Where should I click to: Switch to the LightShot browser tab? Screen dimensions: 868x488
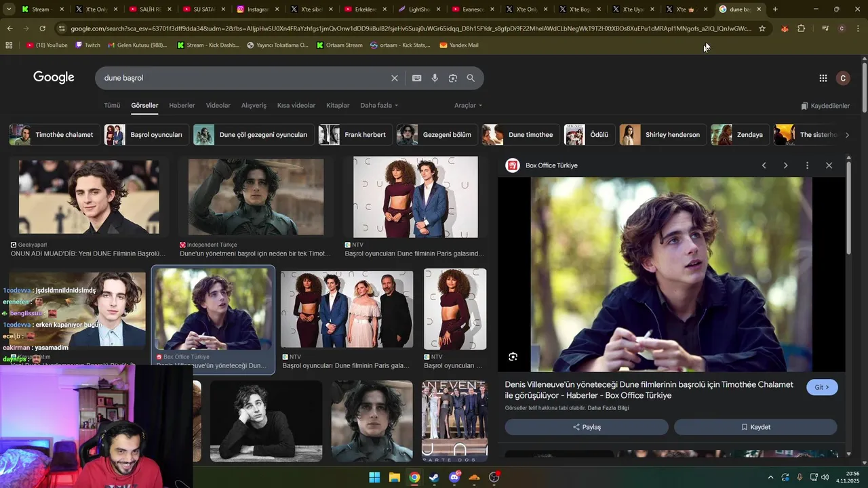(x=419, y=9)
